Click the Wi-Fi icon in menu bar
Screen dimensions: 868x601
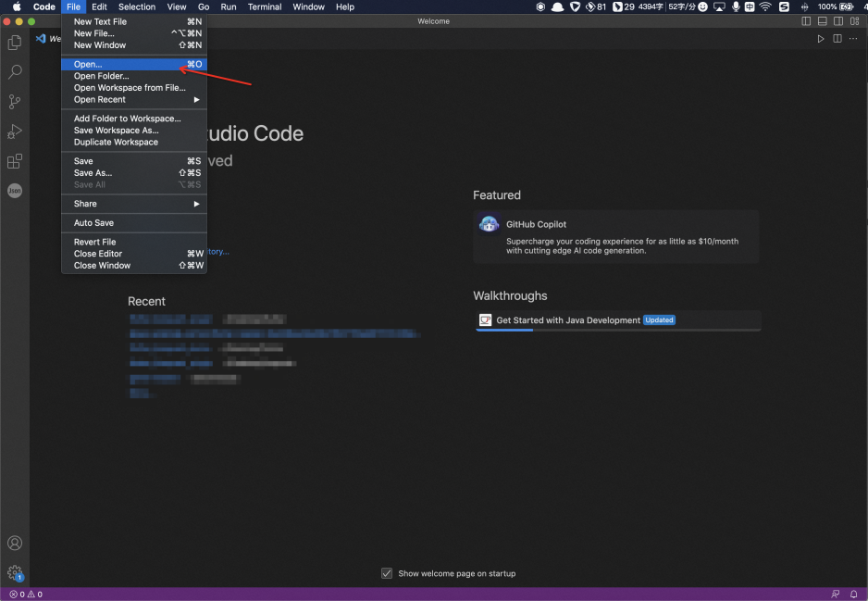[765, 6]
